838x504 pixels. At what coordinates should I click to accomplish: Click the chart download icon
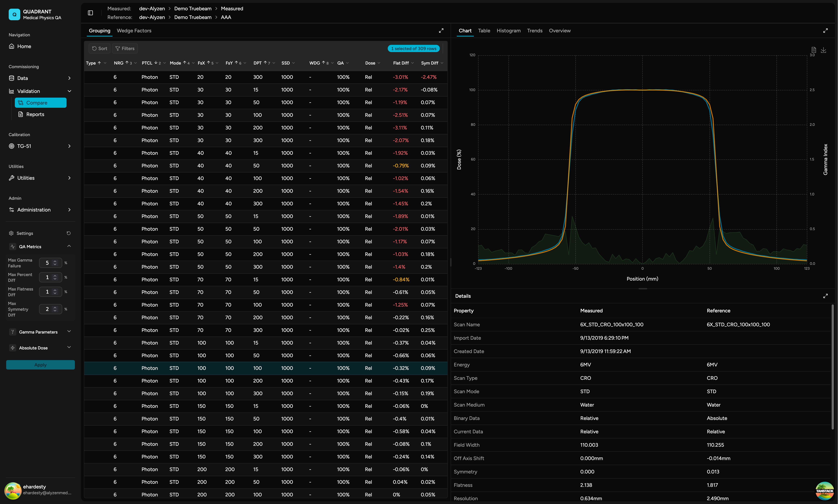tap(823, 50)
